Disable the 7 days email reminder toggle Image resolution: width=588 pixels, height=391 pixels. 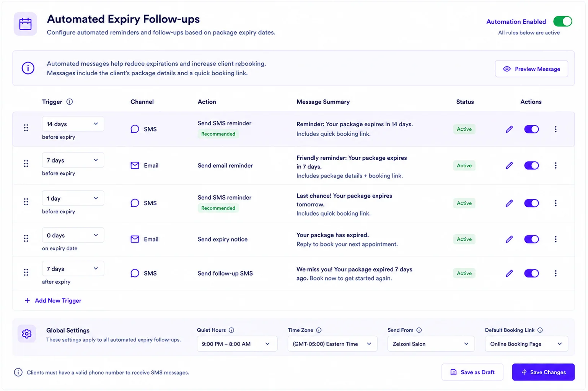click(x=531, y=165)
